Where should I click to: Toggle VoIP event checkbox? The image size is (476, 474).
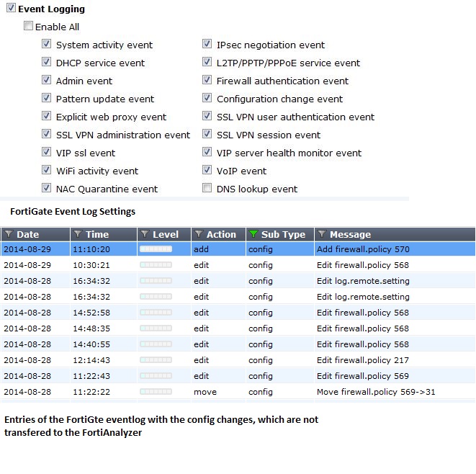(x=207, y=170)
